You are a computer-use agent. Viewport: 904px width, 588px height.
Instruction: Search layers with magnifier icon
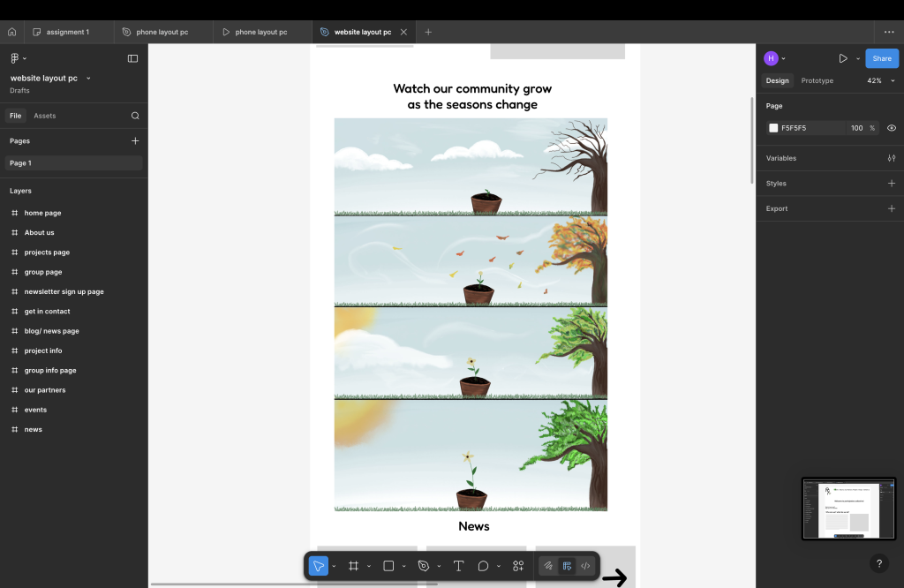(x=135, y=116)
